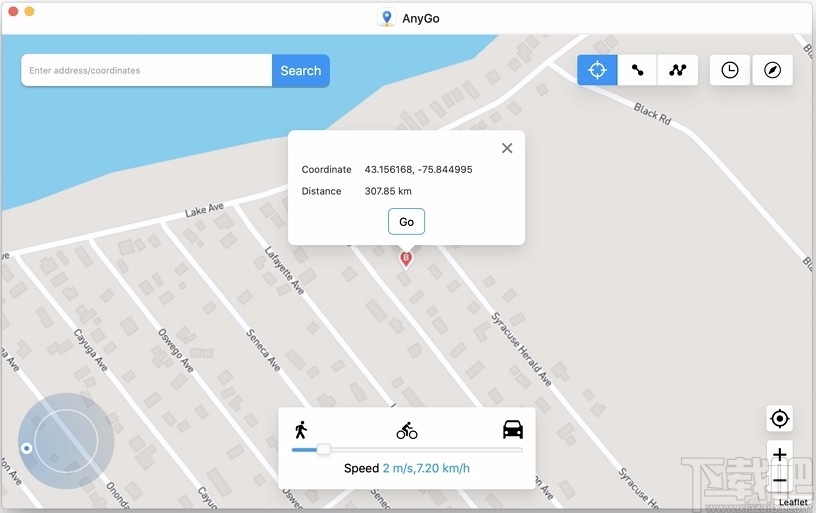Zoom out the map with minus button

point(779,480)
